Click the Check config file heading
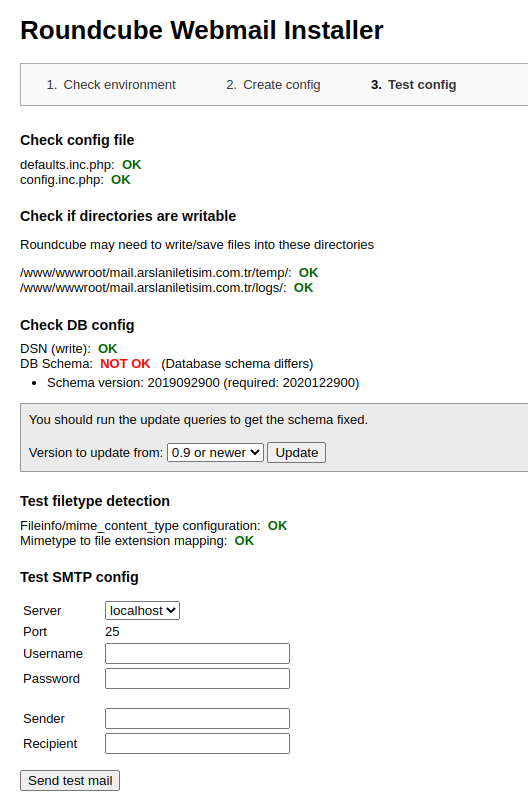This screenshot has width=528, height=807. [77, 140]
